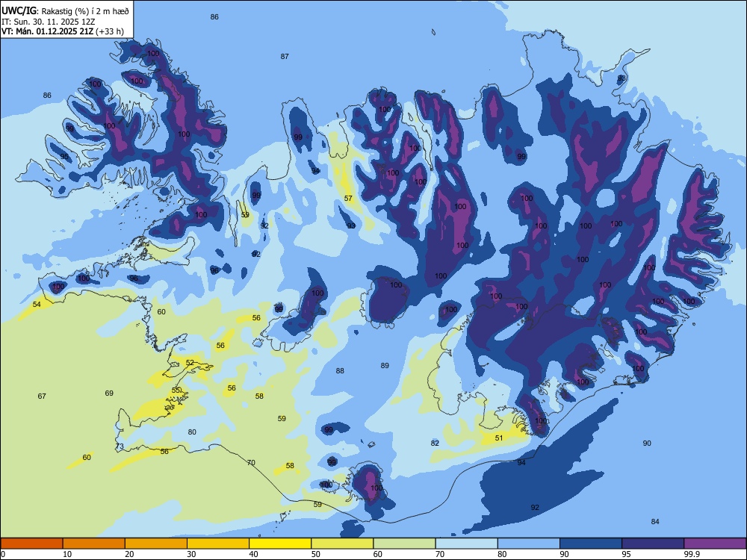Click the map value '93' in north Iceland
This screenshot has width=747, height=560.
point(351,225)
